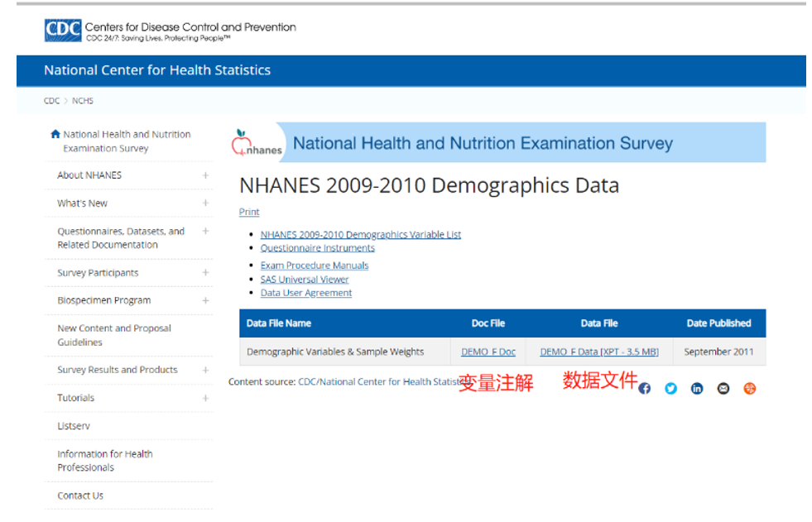The width and height of the screenshot is (812, 522).
Task: Expand Survey Results and Products
Action: [204, 369]
